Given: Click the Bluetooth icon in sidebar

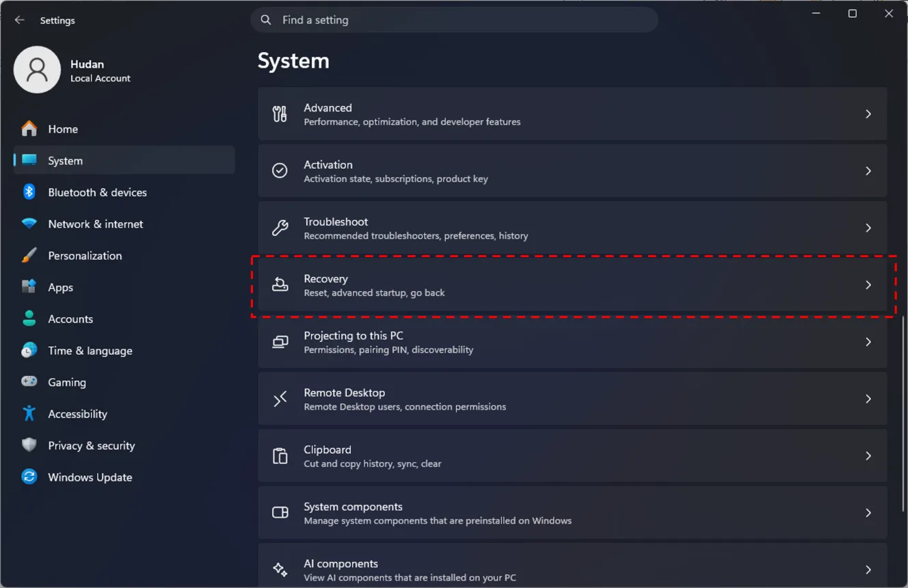Looking at the screenshot, I should 29,192.
